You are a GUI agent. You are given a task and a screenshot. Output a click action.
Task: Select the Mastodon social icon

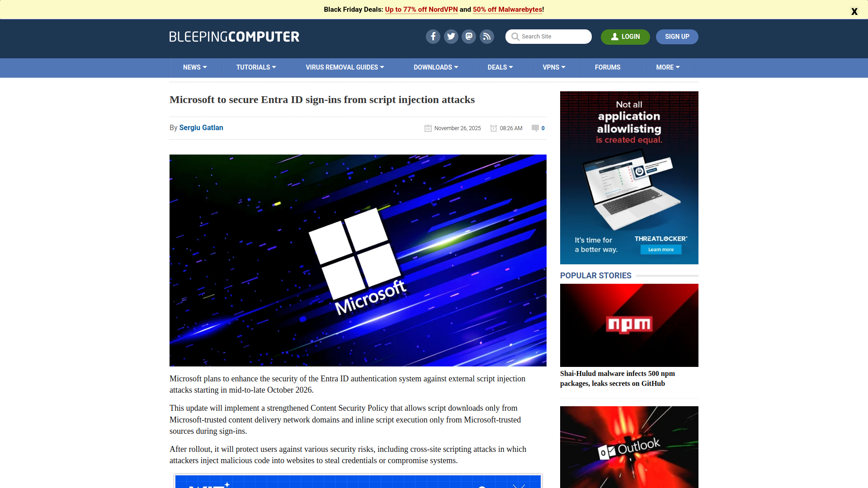click(468, 37)
